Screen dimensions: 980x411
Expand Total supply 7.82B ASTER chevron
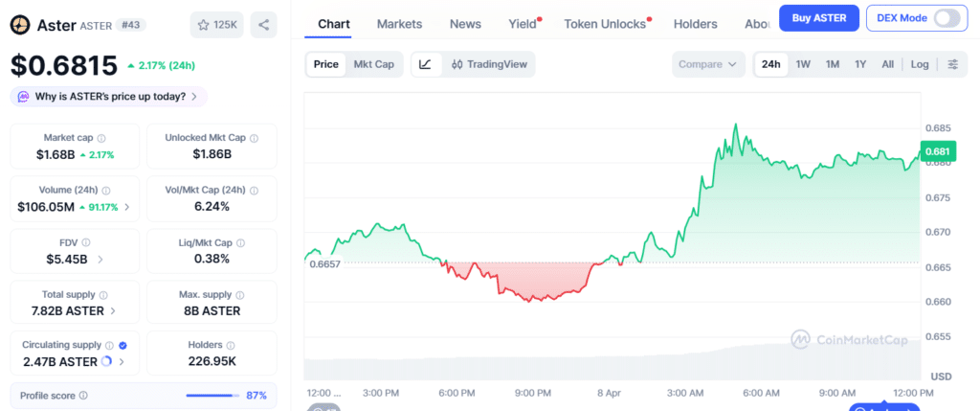(x=113, y=310)
